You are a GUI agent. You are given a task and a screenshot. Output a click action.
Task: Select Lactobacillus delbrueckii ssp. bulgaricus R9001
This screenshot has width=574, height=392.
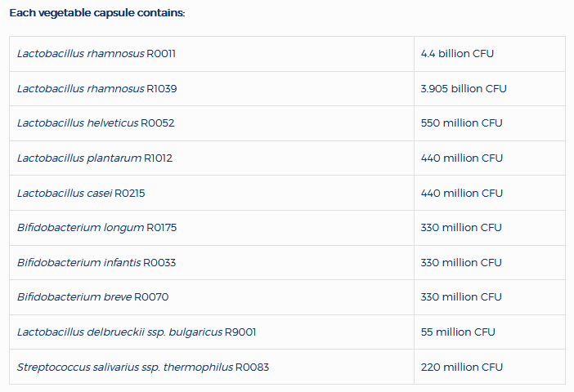137,332
